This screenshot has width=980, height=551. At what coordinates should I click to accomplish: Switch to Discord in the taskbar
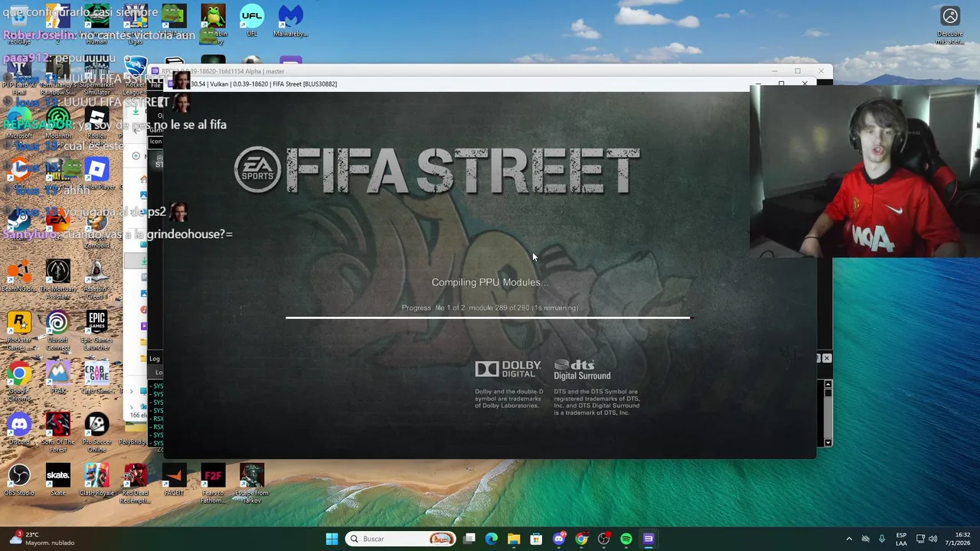[x=559, y=539]
